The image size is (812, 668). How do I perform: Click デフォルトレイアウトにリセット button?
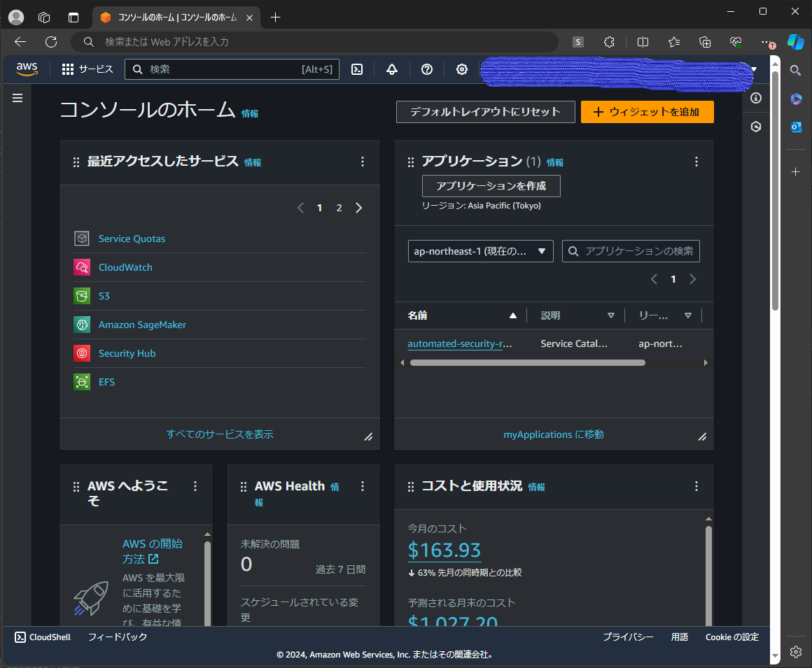point(485,112)
